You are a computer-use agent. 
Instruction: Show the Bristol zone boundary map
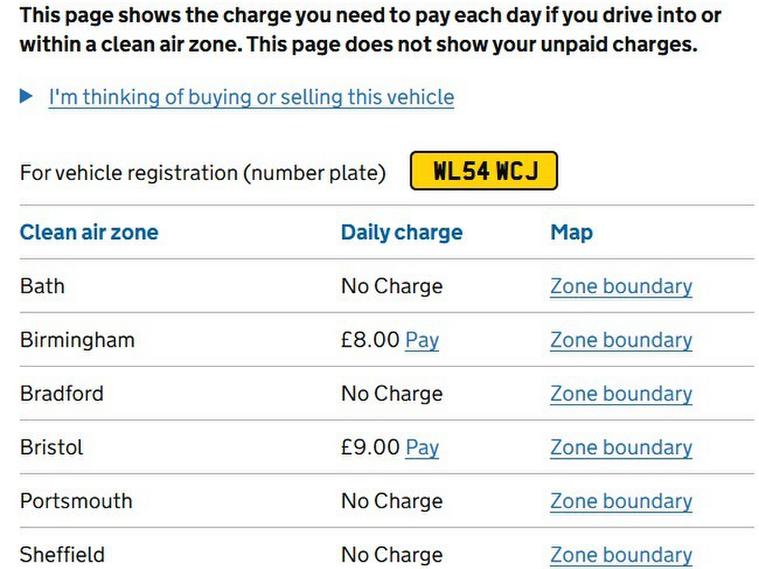tap(621, 447)
